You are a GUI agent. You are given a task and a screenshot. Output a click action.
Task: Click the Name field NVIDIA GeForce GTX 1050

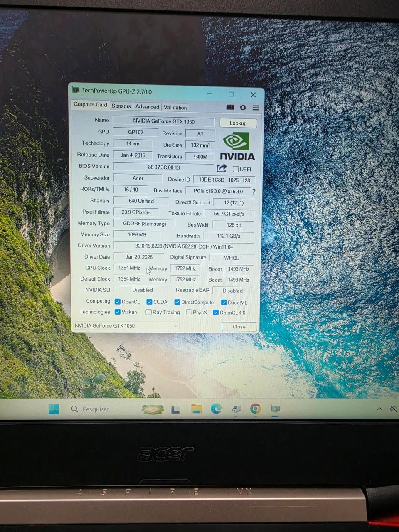[x=164, y=121]
